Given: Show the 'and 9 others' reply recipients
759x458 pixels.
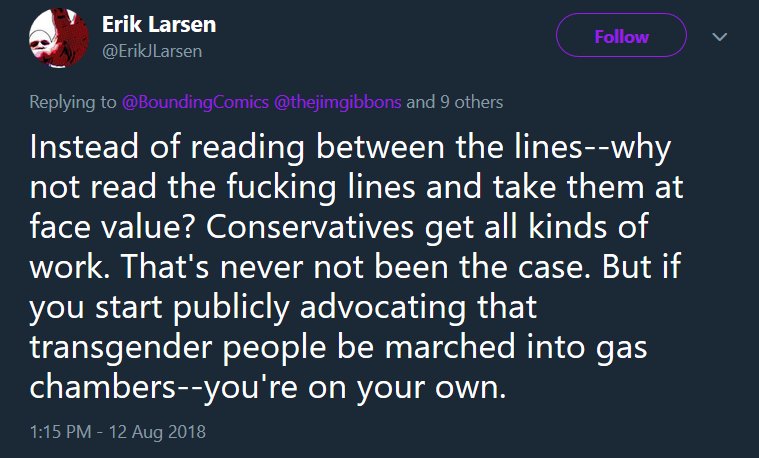Looking at the screenshot, I should pos(455,102).
